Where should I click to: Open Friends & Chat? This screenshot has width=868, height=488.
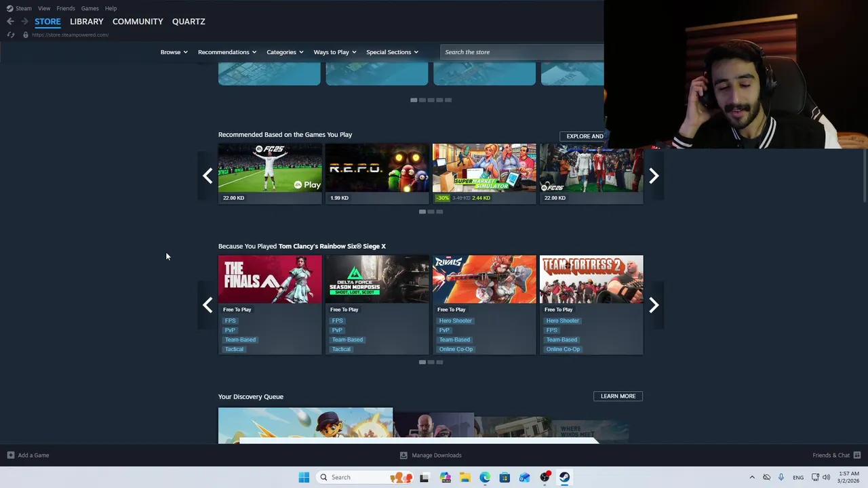pos(831,455)
